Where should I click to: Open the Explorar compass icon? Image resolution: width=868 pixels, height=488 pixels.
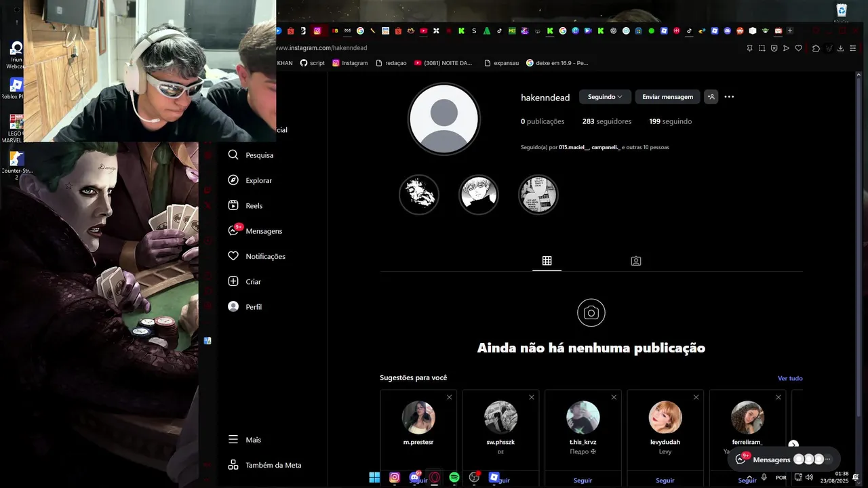233,180
